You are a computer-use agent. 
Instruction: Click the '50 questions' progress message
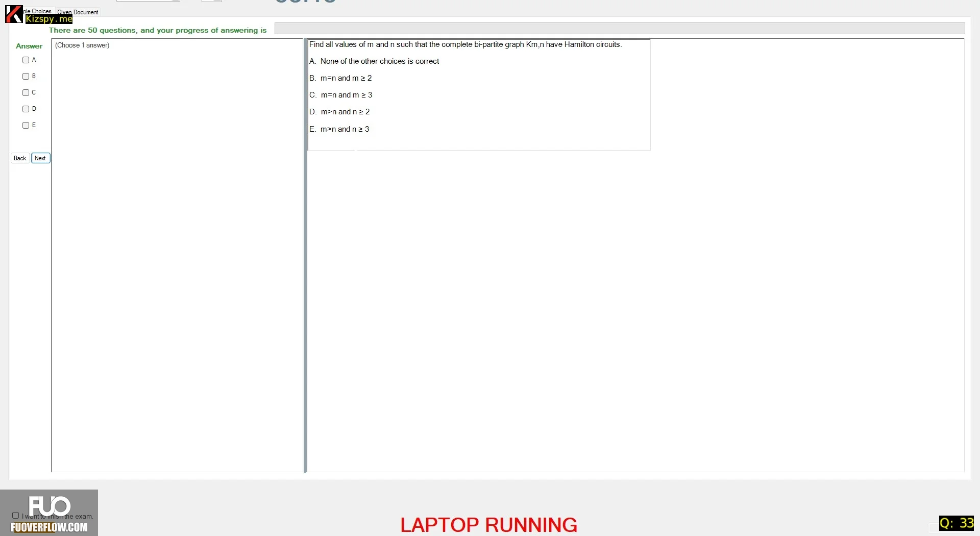coord(158,30)
